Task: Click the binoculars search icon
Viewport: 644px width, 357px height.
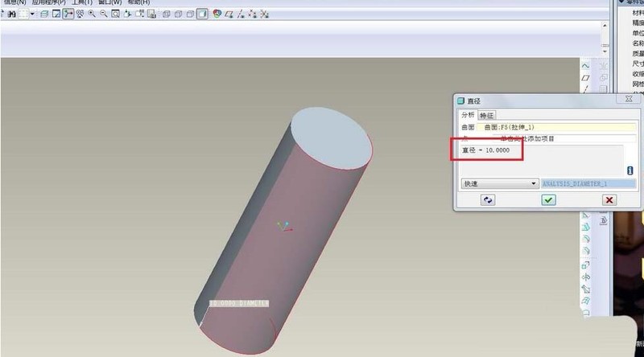Action: (11, 14)
